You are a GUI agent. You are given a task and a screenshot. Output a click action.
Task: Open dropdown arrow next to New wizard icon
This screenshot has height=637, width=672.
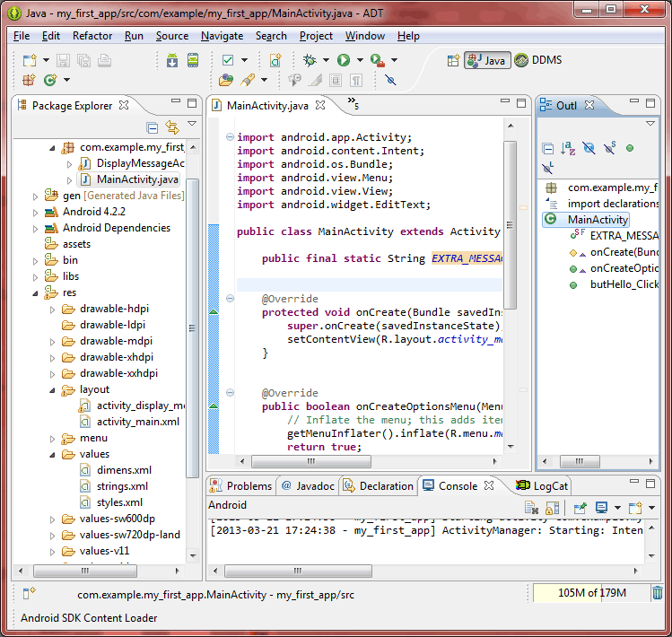[x=46, y=60]
